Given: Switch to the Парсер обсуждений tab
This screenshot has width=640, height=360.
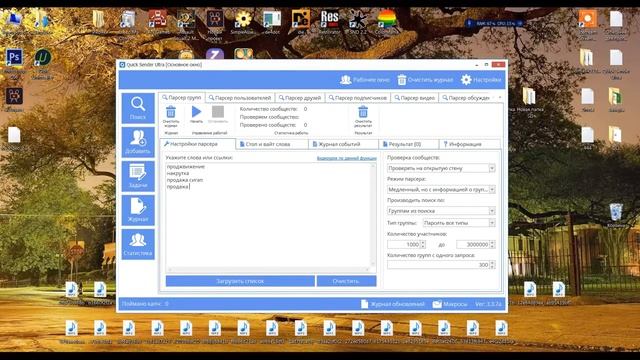Looking at the screenshot, I should tap(466, 98).
